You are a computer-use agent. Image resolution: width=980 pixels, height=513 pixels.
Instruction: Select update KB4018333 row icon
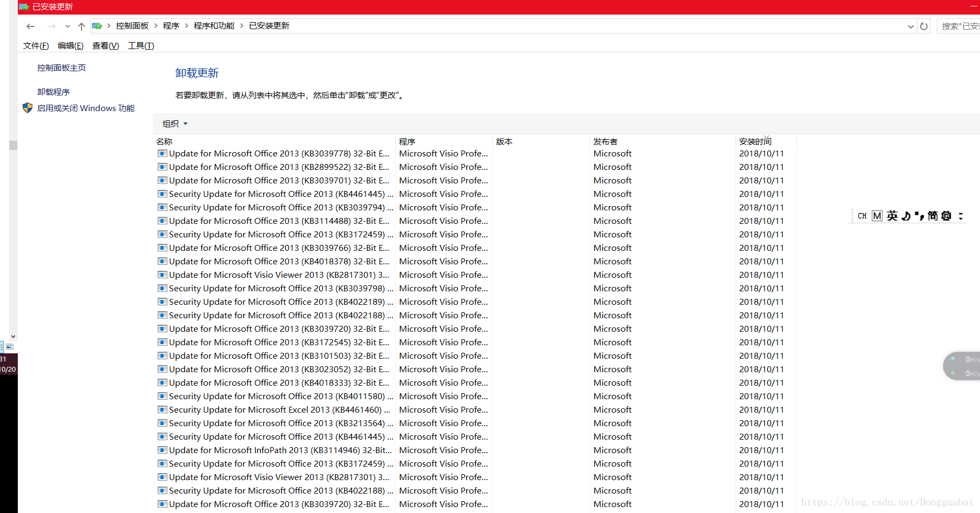[162, 382]
